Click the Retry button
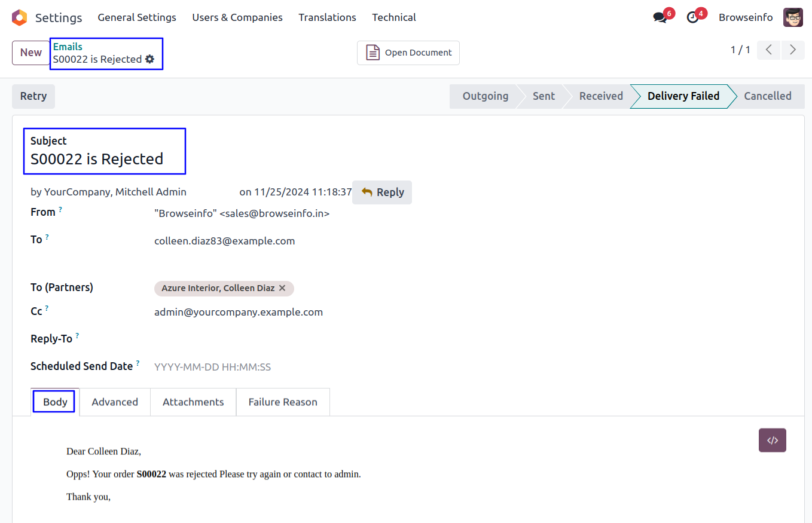The image size is (812, 523). click(33, 96)
